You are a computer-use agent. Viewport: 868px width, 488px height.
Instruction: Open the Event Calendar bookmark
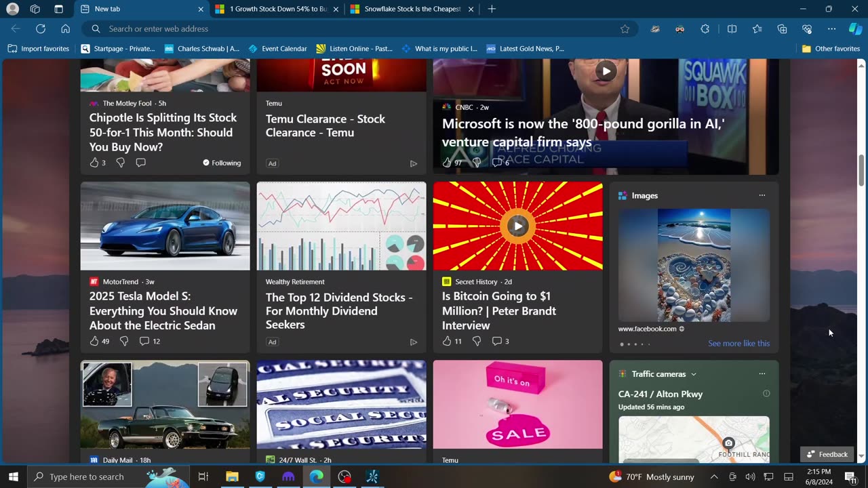[278, 49]
